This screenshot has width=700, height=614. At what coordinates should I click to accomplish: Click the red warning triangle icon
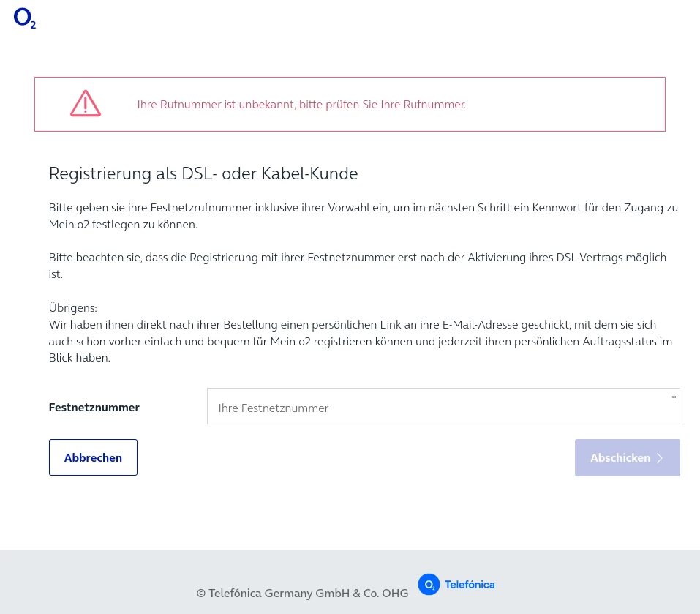86,104
